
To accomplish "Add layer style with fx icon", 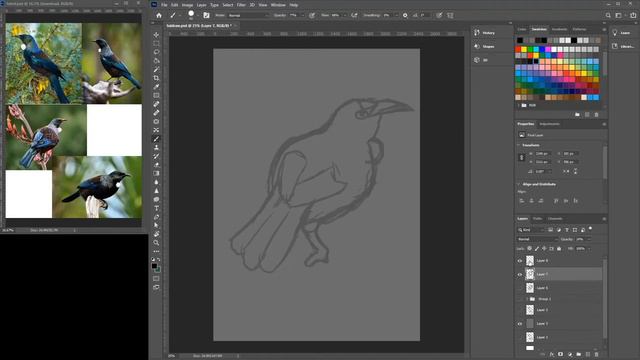I will 551,354.
